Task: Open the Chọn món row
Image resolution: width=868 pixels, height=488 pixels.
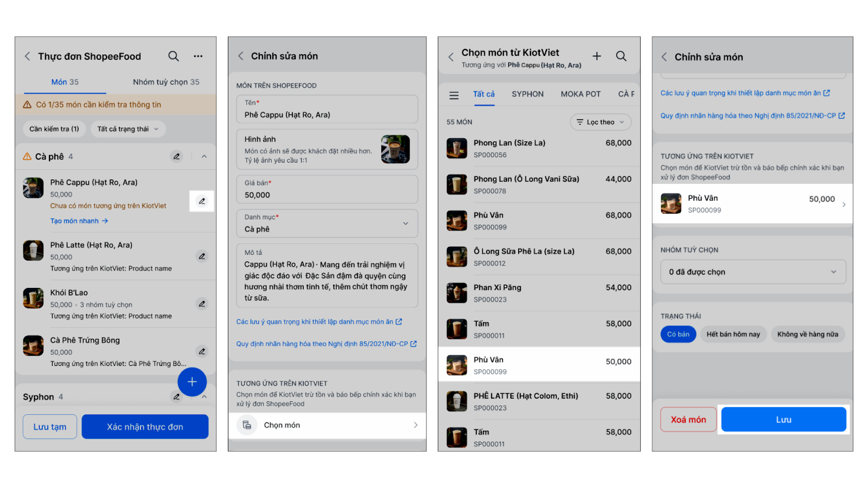Action: [x=327, y=425]
